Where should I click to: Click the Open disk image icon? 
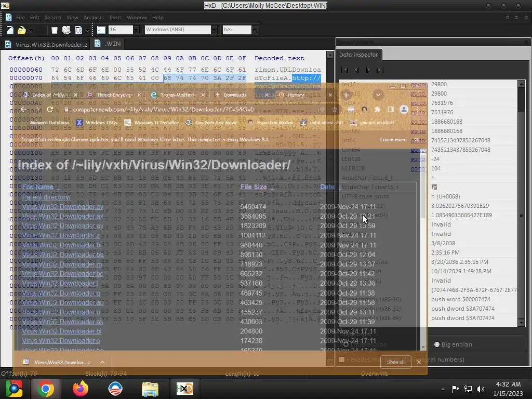[x=78, y=30]
